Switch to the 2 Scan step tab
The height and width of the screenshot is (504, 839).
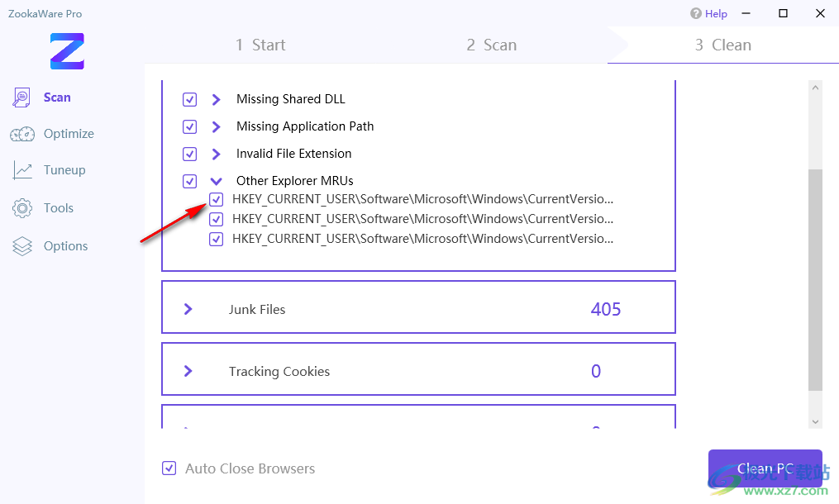coord(491,45)
